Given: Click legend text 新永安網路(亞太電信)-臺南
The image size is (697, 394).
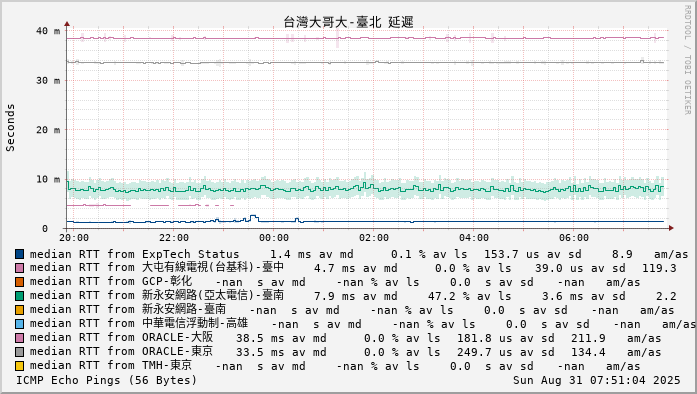Looking at the screenshot, I should point(213,296).
